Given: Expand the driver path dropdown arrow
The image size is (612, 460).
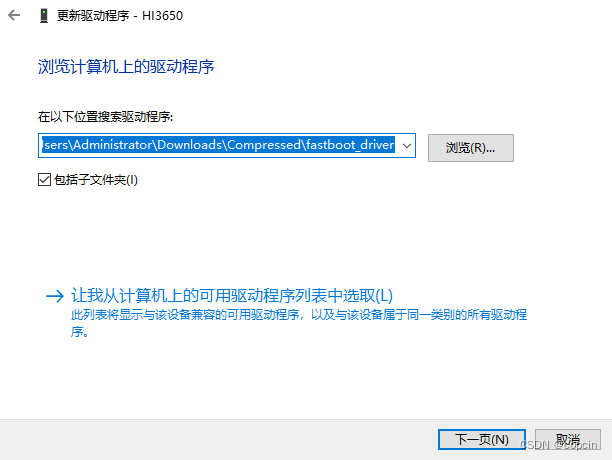Looking at the screenshot, I should point(407,146).
